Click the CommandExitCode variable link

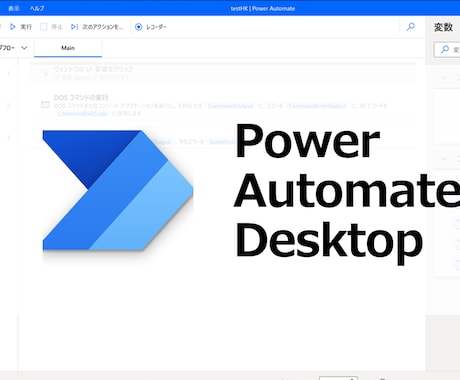(x=82, y=113)
